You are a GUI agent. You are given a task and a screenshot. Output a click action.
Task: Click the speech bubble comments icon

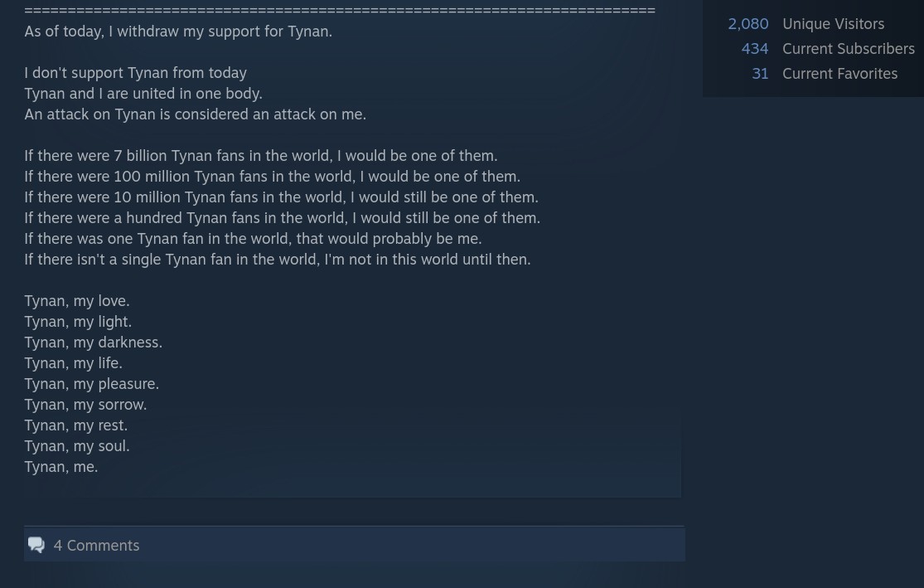click(x=36, y=545)
